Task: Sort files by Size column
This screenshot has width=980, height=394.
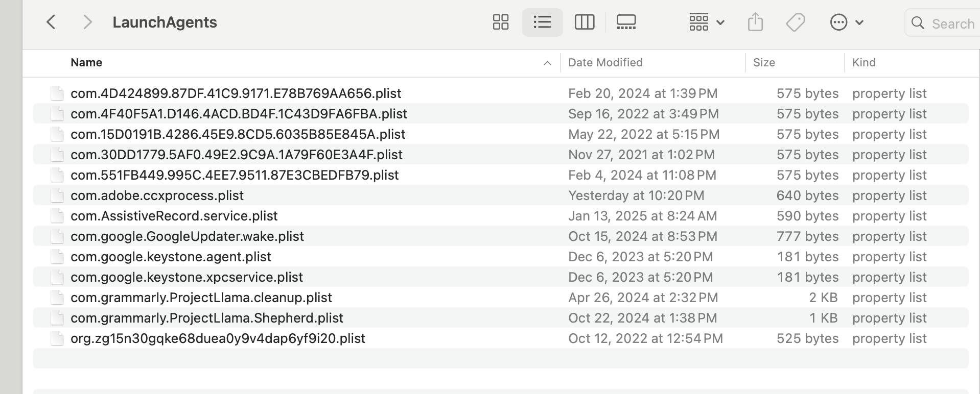Action: click(764, 63)
